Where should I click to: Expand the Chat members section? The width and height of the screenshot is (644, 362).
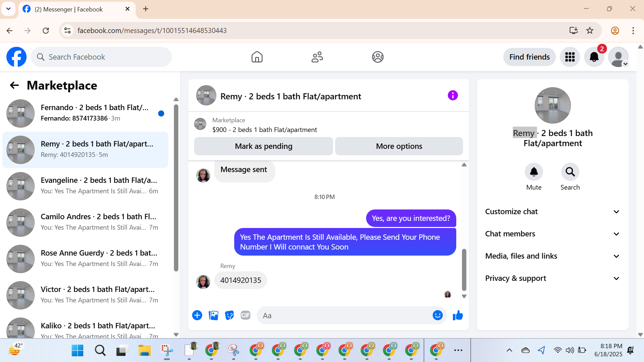point(552,234)
